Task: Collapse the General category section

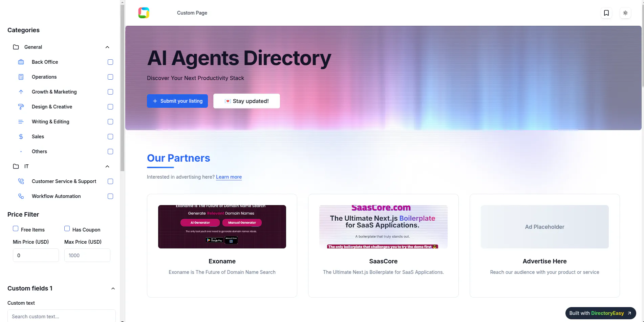Action: pyautogui.click(x=107, y=47)
